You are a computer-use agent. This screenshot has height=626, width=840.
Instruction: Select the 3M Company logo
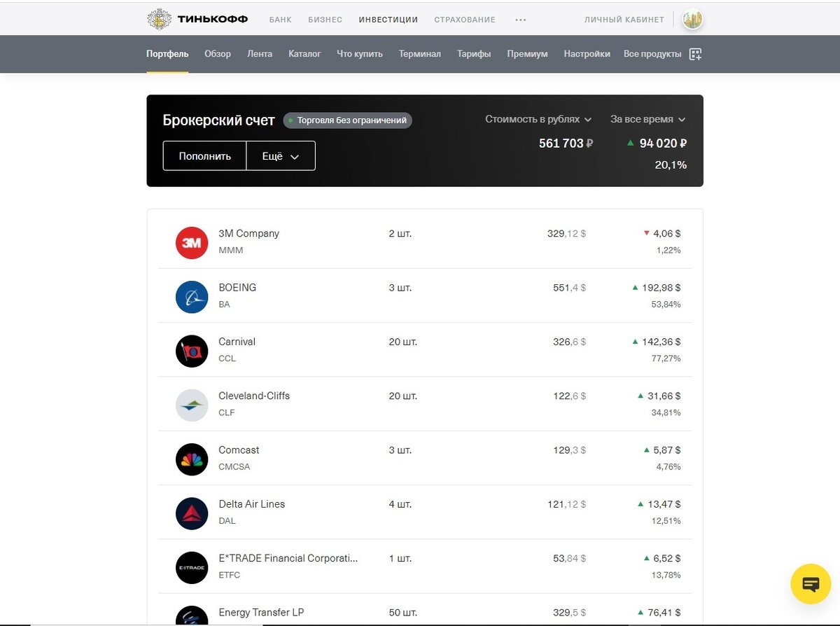192,242
